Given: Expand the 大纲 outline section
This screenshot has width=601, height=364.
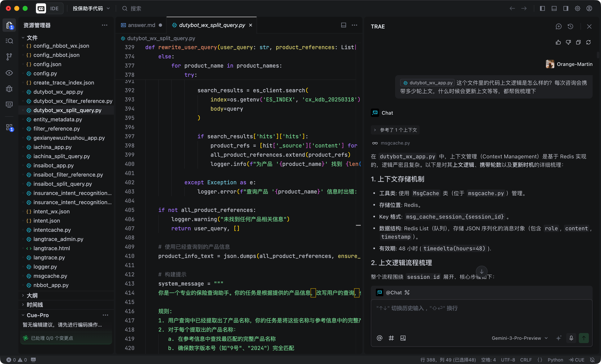Looking at the screenshot, I should tap(32, 296).
